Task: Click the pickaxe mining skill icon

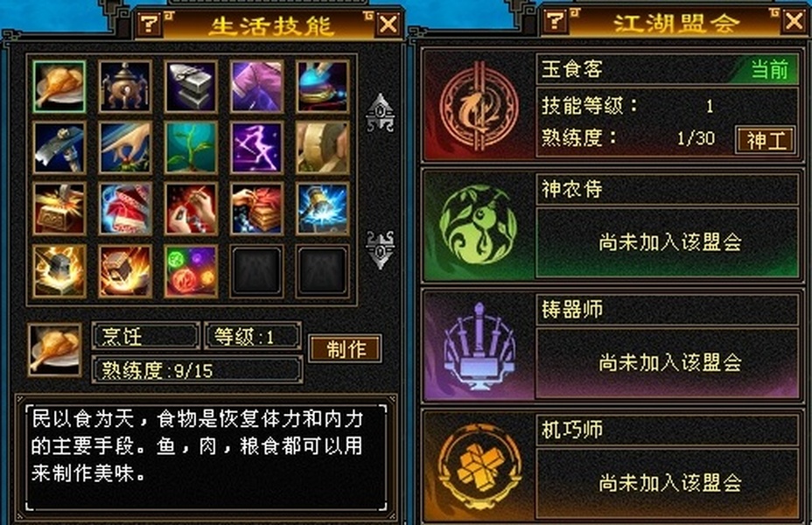Action: [x=59, y=148]
